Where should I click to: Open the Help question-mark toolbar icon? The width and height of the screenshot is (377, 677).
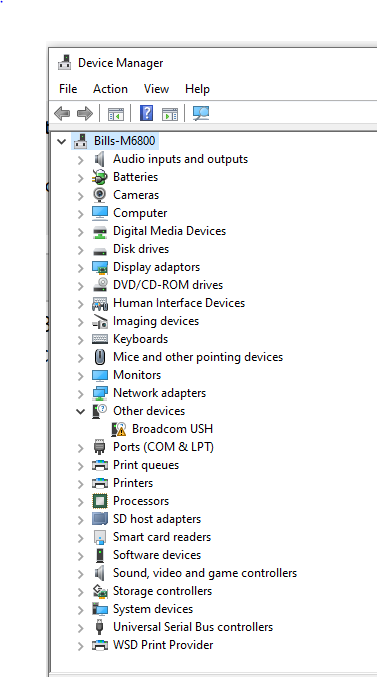click(x=146, y=114)
